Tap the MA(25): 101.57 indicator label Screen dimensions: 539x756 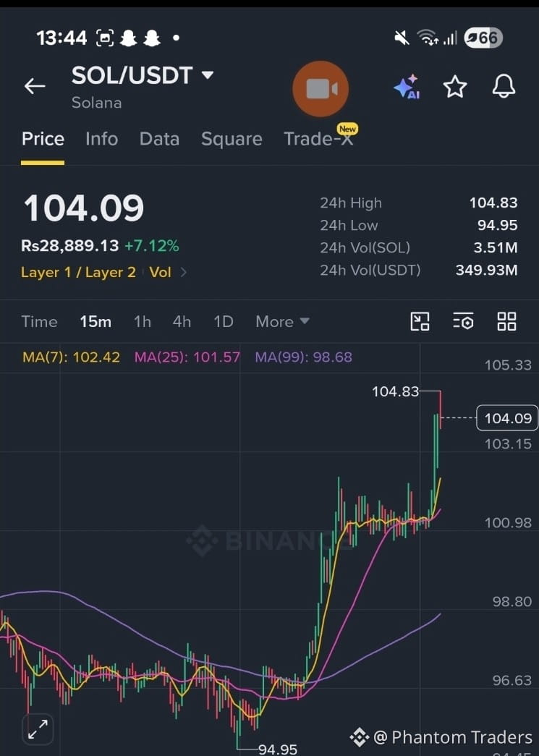pos(187,357)
